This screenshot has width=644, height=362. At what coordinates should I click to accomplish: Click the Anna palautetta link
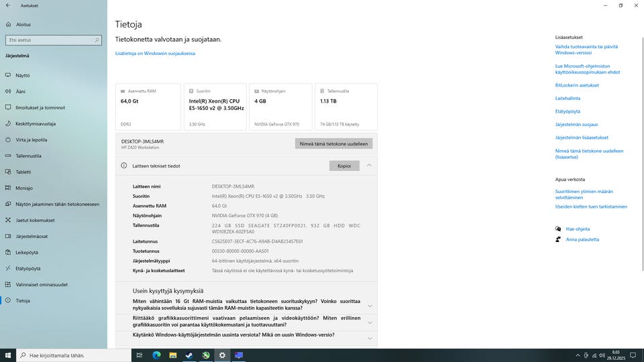tap(582, 239)
